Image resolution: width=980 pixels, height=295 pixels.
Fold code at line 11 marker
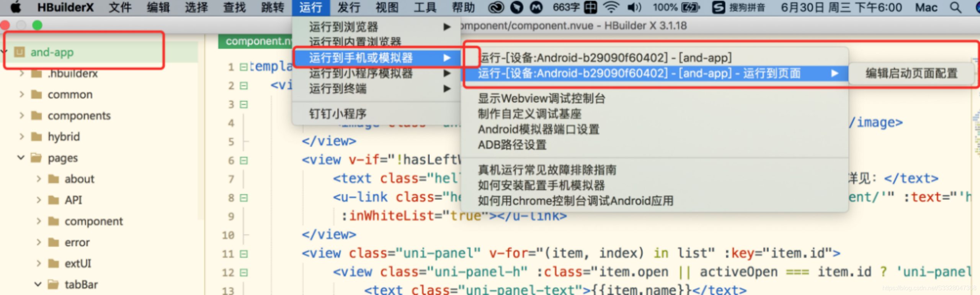point(243,254)
